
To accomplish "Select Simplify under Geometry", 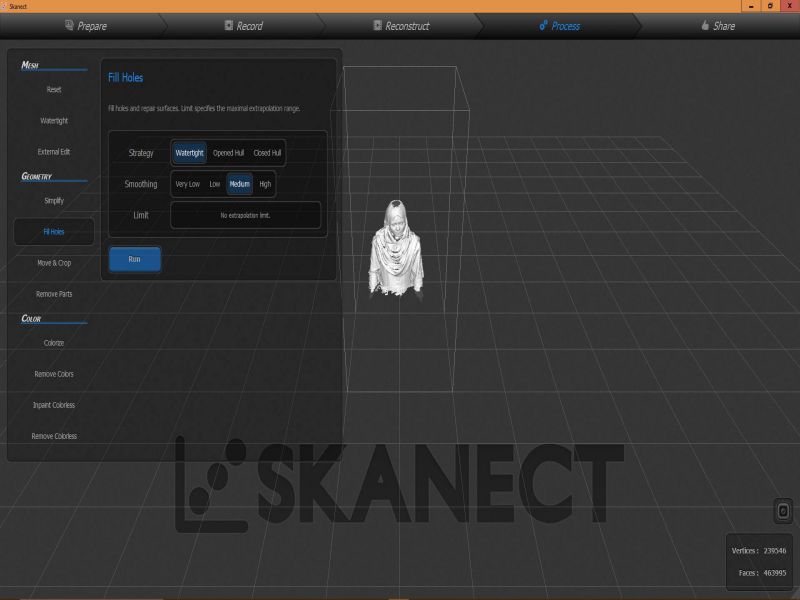I will tap(54, 201).
